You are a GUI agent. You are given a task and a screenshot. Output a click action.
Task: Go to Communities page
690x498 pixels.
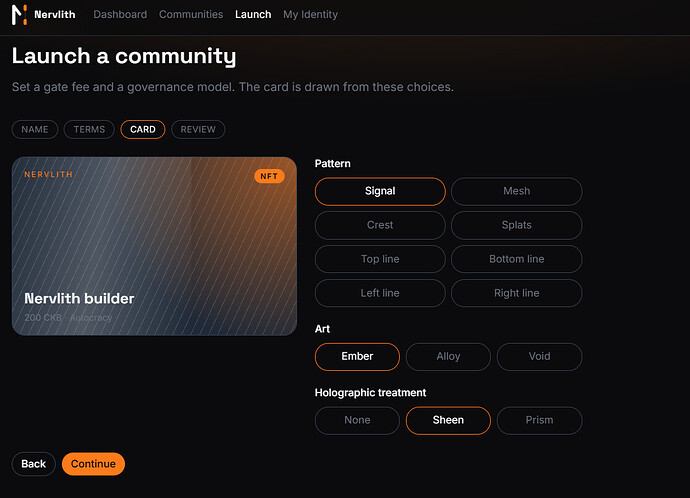[x=191, y=15]
